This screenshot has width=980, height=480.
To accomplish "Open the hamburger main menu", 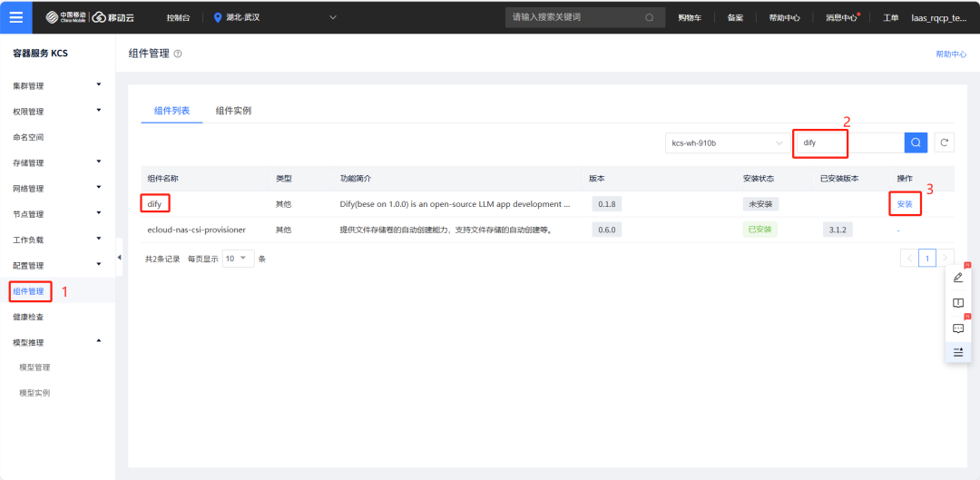I will pyautogui.click(x=16, y=17).
